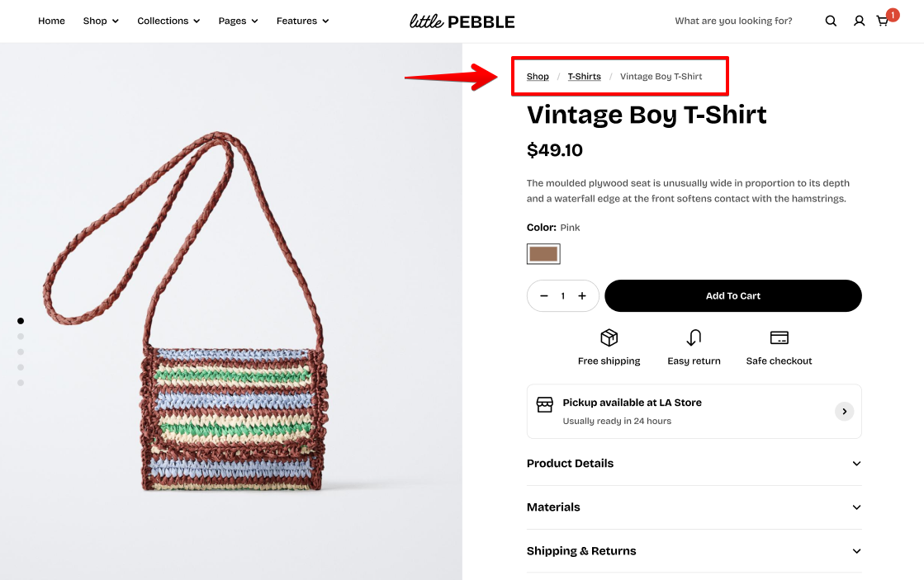Go to T-Shirts breadcrumb link
This screenshot has height=580, width=924.
[584, 77]
